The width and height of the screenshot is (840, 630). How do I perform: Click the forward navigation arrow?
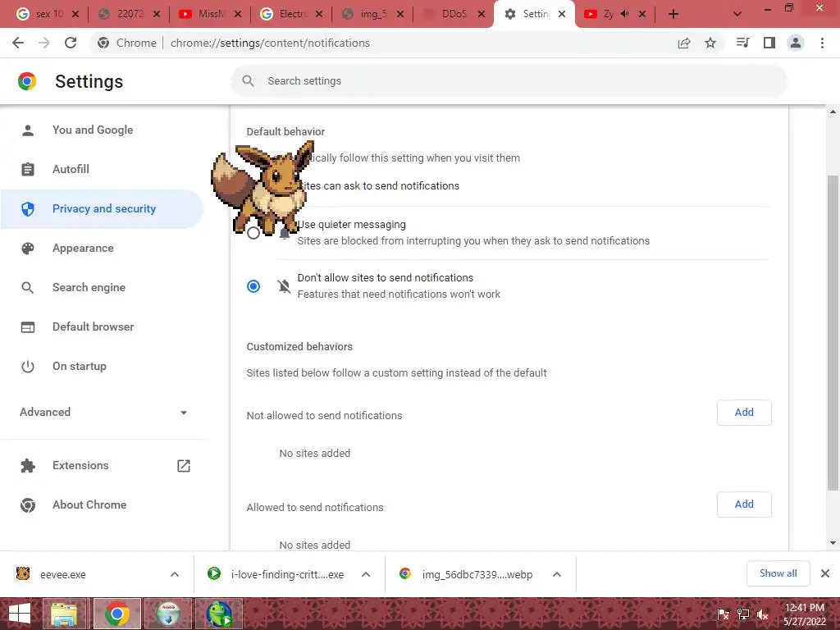click(44, 43)
